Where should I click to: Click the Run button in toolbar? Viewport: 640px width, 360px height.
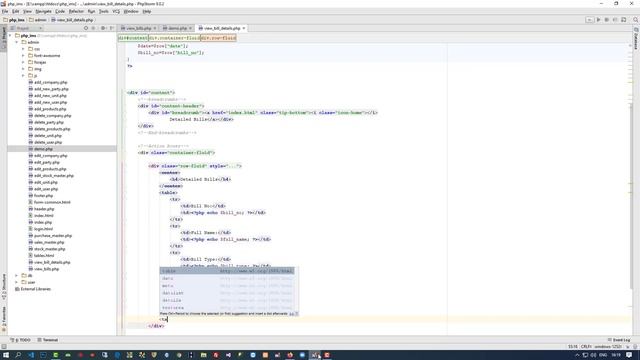(x=598, y=20)
